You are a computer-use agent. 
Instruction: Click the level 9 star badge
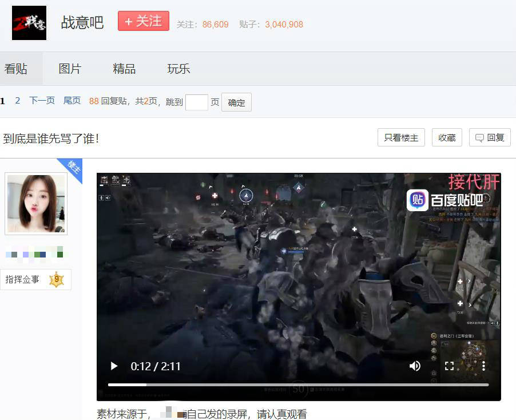point(56,279)
